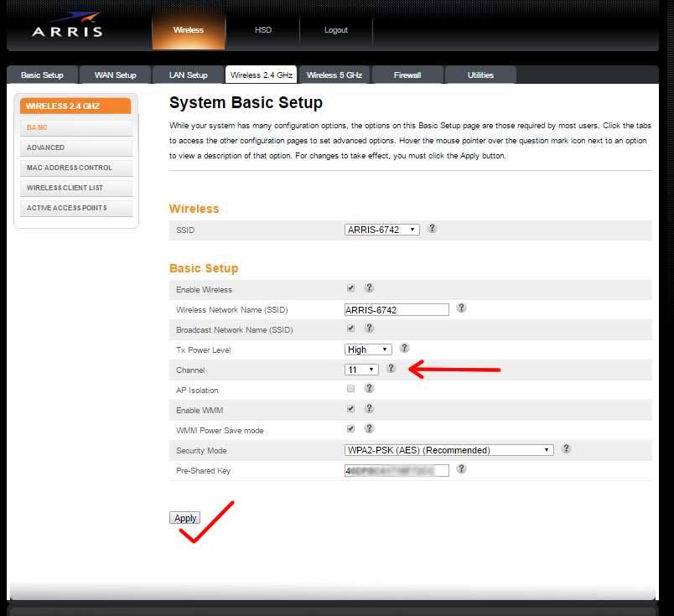The width and height of the screenshot is (674, 616).
Task: Select the Wireless top navigation tab
Action: pyautogui.click(x=189, y=30)
